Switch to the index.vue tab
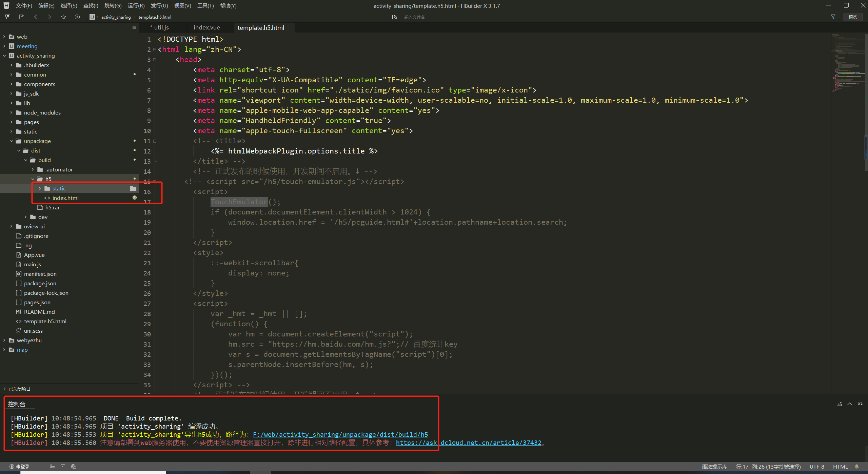The width and height of the screenshot is (868, 474). 206,27
